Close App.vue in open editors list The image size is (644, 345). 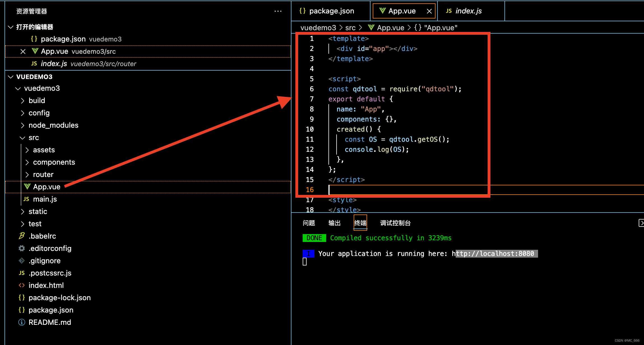23,52
